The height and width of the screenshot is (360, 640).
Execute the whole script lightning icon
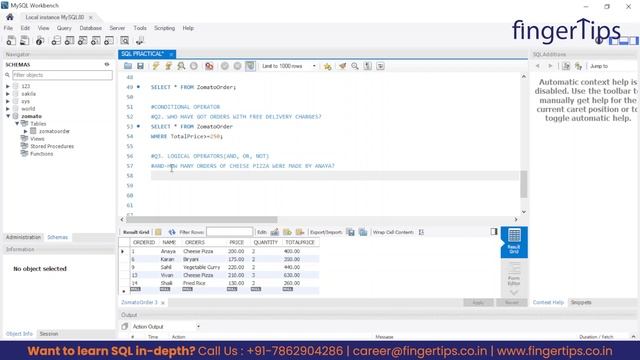pyautogui.click(x=156, y=66)
